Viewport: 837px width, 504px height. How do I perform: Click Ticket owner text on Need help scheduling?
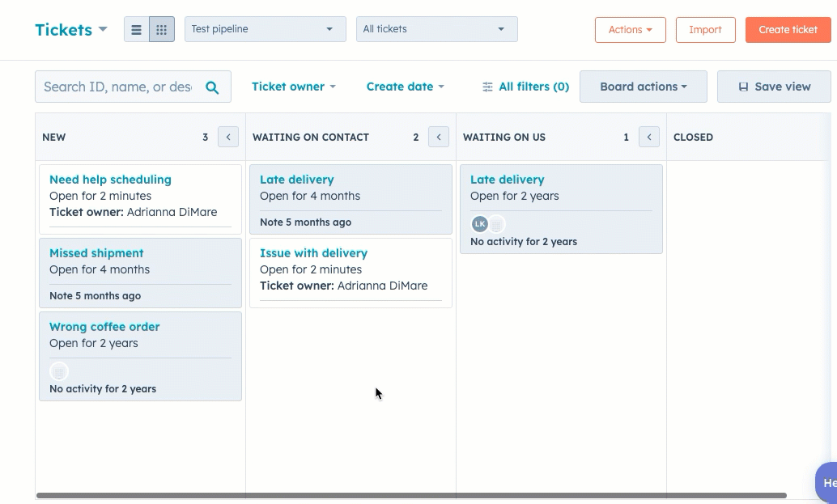[134, 212]
